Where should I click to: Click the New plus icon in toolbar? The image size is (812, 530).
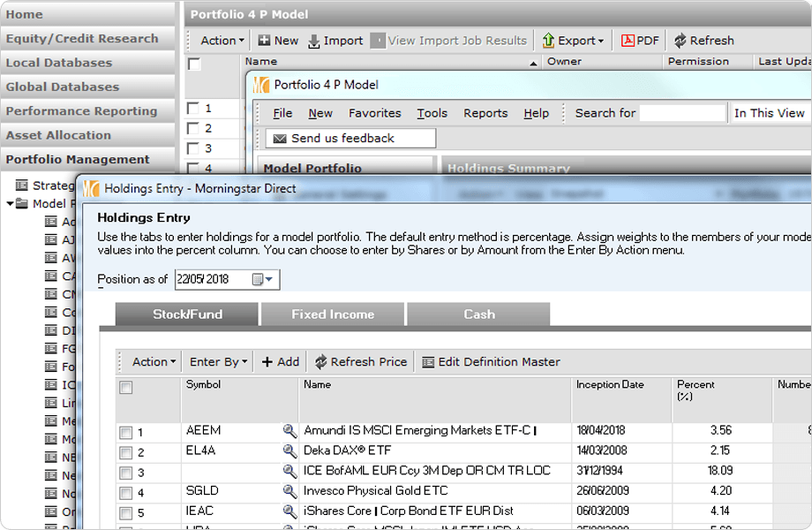click(x=264, y=41)
